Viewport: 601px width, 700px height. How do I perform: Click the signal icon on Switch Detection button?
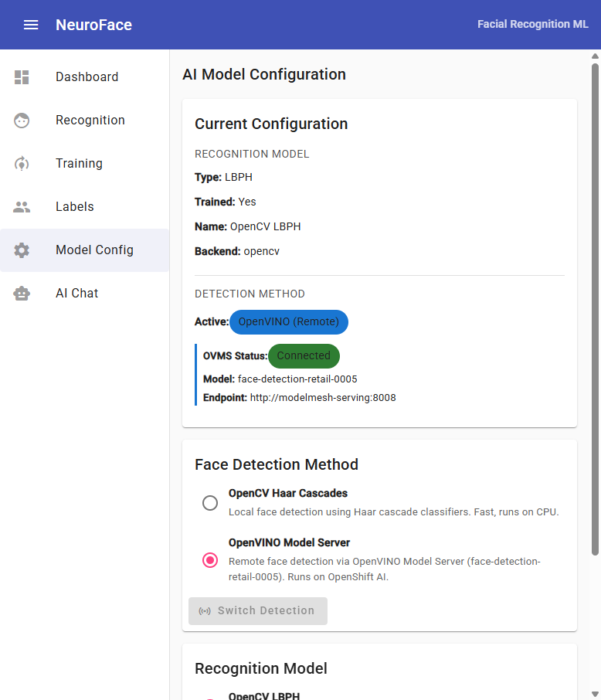203,610
